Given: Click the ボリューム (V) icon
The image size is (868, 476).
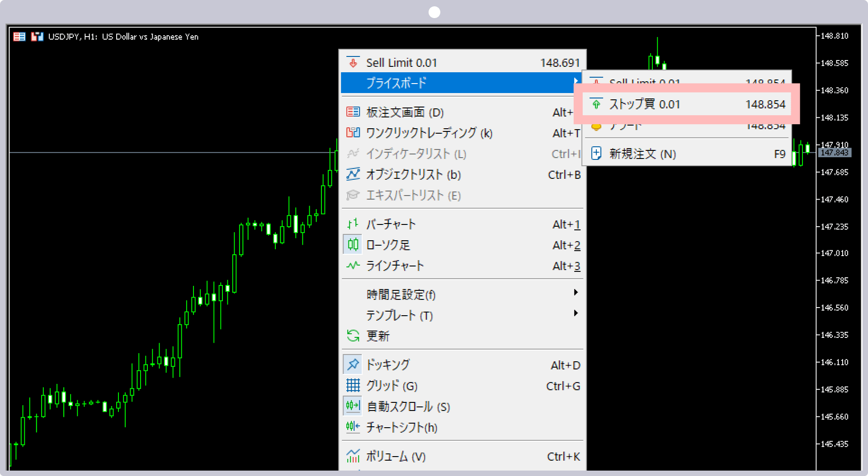Looking at the screenshot, I should tap(353, 456).
